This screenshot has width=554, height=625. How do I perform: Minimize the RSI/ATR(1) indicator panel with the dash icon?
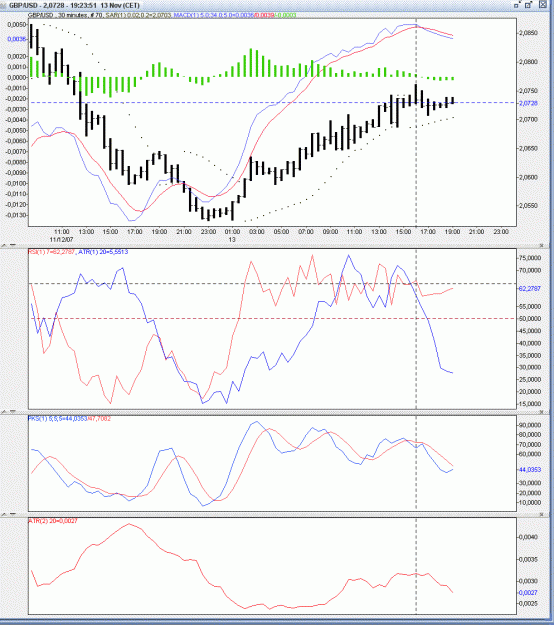(13, 245)
